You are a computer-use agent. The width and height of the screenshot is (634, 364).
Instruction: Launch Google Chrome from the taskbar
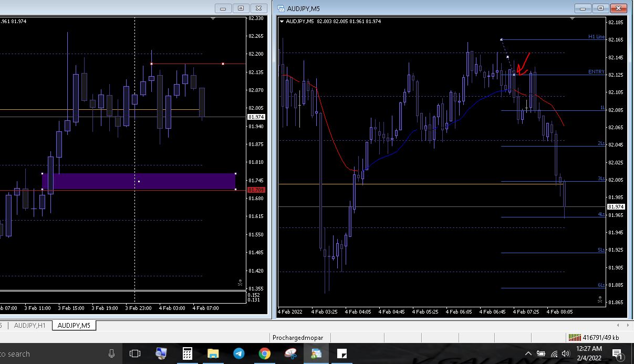point(264,353)
